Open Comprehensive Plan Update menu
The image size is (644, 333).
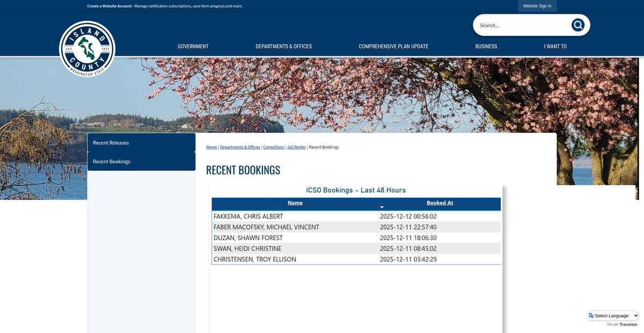point(393,46)
